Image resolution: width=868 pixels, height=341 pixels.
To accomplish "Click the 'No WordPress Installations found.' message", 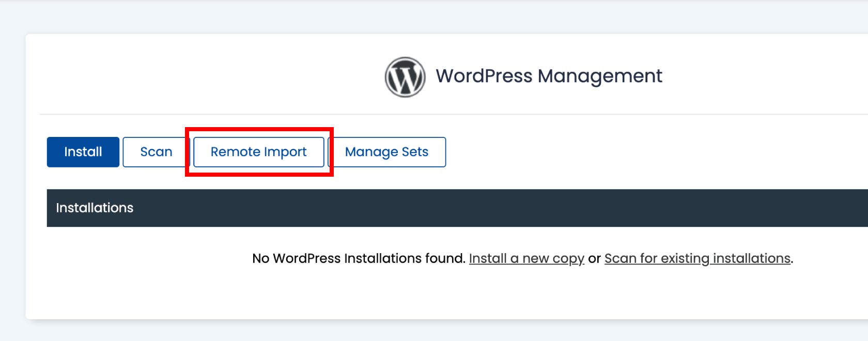I will pos(359,258).
